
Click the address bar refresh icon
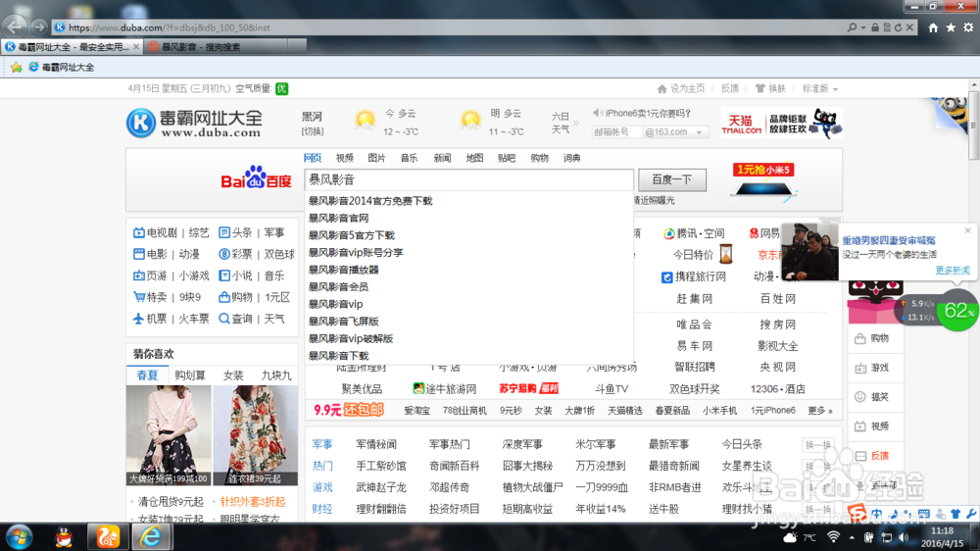tap(898, 27)
